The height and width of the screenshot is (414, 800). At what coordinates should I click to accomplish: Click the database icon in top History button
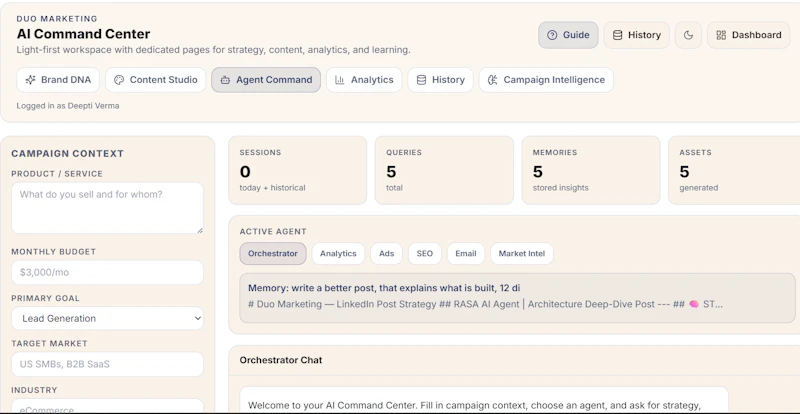pyautogui.click(x=617, y=35)
